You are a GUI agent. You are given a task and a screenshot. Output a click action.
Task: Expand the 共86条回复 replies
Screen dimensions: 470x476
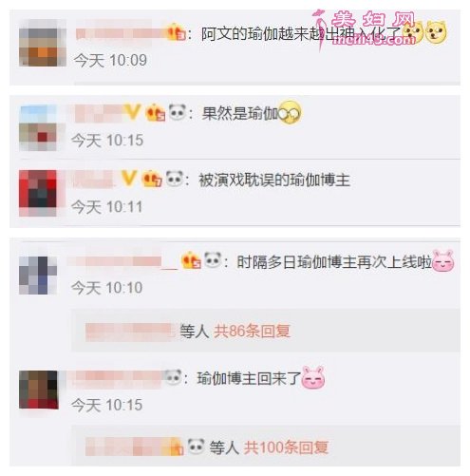click(x=252, y=332)
